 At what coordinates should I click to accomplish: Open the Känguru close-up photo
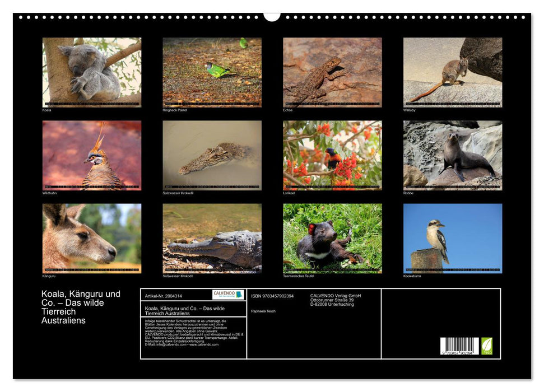click(92, 238)
